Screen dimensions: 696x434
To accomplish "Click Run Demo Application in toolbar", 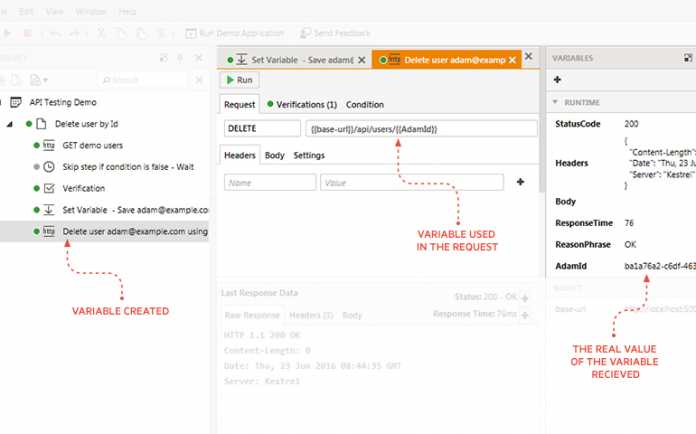I will pyautogui.click(x=237, y=33).
